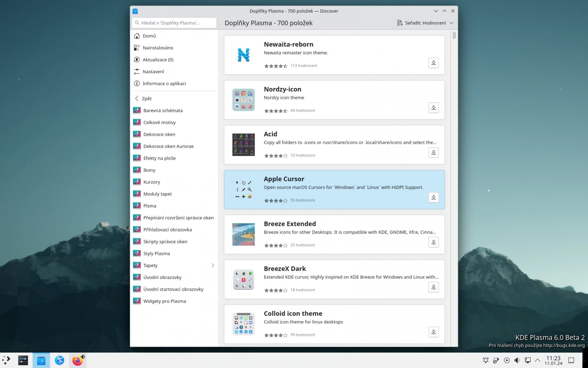This screenshot has height=368, width=588.
Task: Select Úvodní obrazovky category
Action: [x=174, y=277]
